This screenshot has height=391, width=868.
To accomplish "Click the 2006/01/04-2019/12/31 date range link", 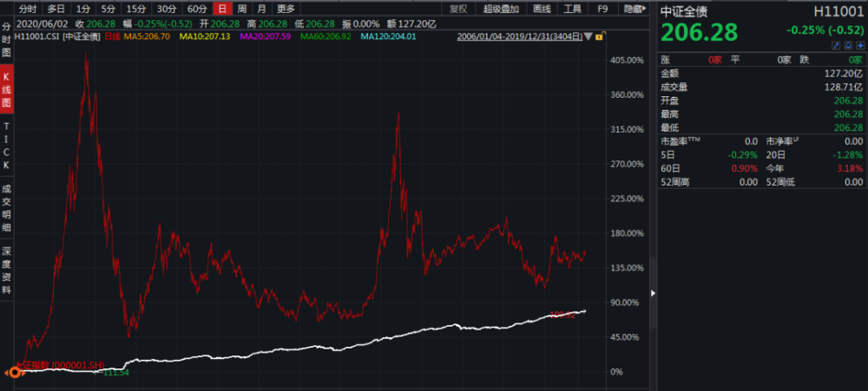I will [x=519, y=37].
